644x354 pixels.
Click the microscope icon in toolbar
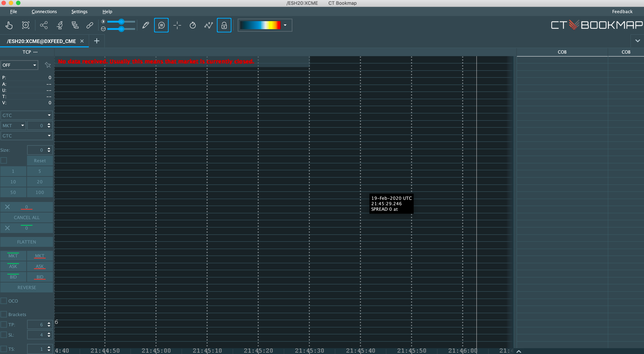pyautogui.click(x=60, y=25)
